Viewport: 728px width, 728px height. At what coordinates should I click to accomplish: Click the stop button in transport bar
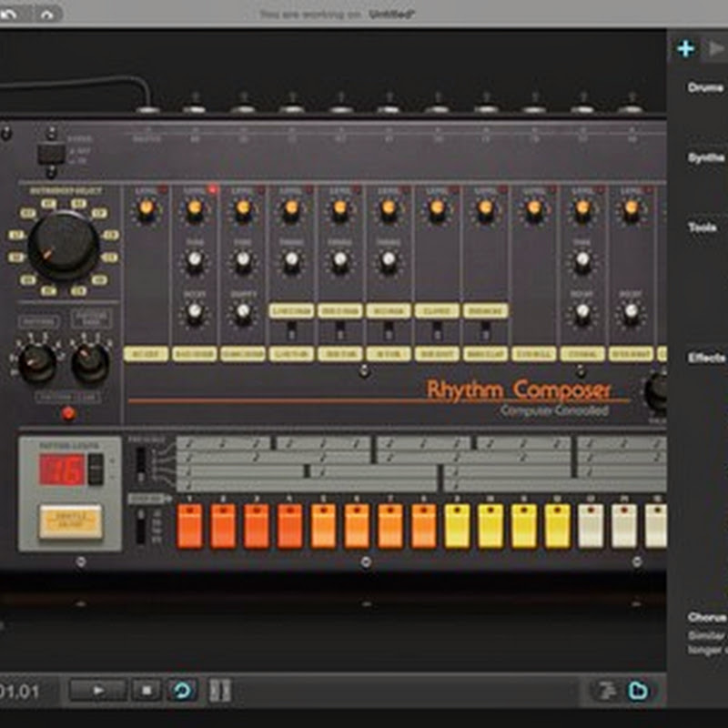(x=147, y=690)
